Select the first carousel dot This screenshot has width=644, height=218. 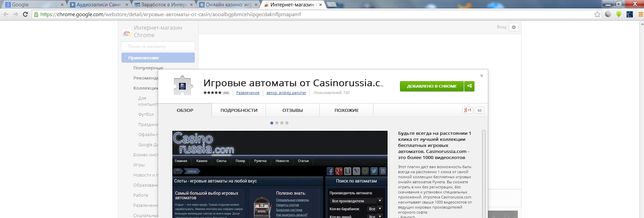pos(272,123)
